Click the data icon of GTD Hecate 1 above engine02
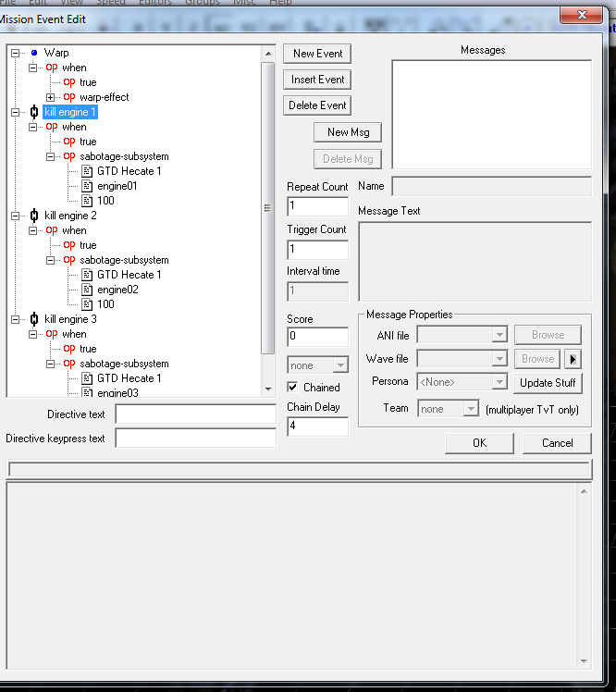 pos(87,275)
